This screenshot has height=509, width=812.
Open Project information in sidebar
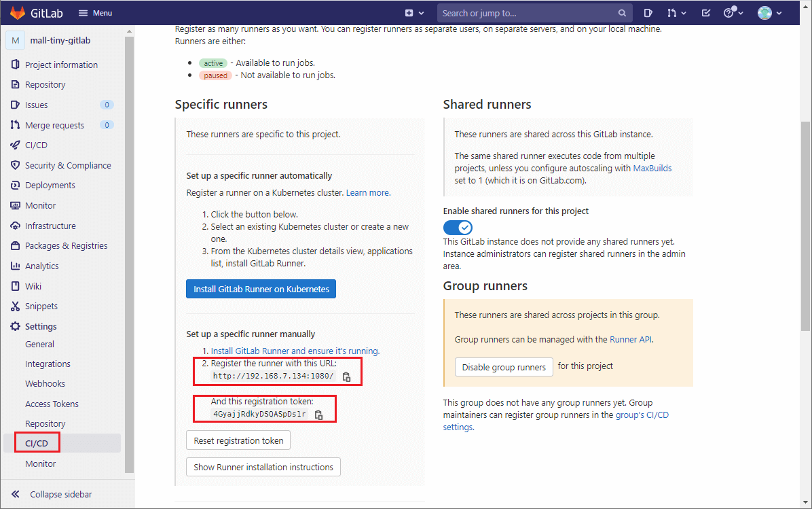pyautogui.click(x=61, y=65)
